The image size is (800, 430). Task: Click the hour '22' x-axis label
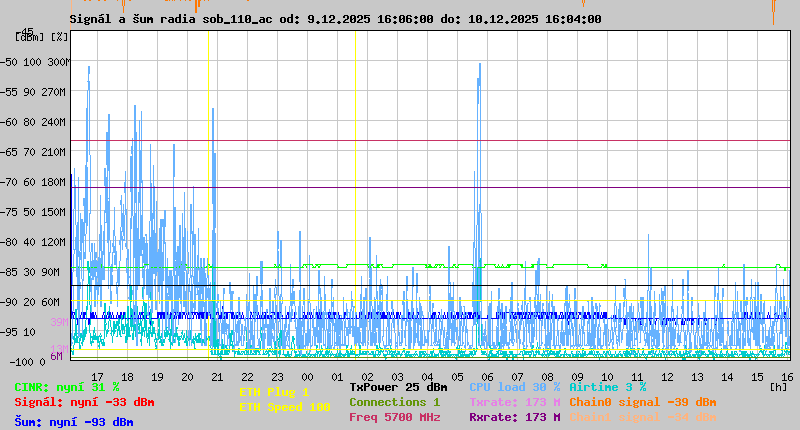click(x=247, y=377)
